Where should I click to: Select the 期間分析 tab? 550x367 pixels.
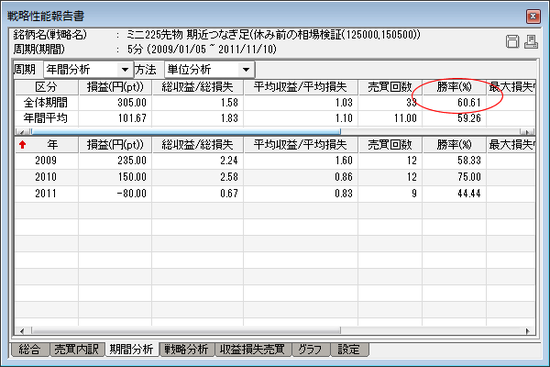[132, 349]
